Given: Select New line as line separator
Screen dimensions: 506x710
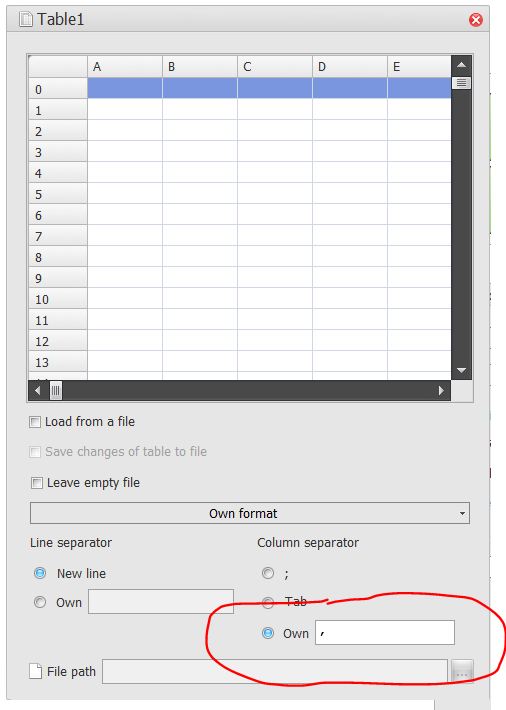Looking at the screenshot, I should (x=40, y=573).
